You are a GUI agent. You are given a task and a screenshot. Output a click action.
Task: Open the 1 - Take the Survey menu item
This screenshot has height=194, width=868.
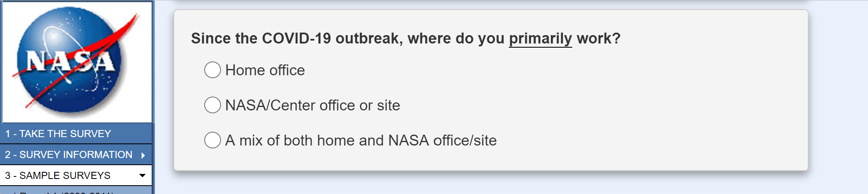(x=58, y=134)
